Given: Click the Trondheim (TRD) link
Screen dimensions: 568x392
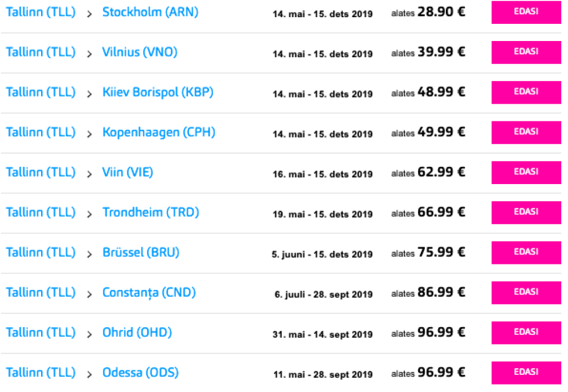Looking at the screenshot, I should 150,212.
